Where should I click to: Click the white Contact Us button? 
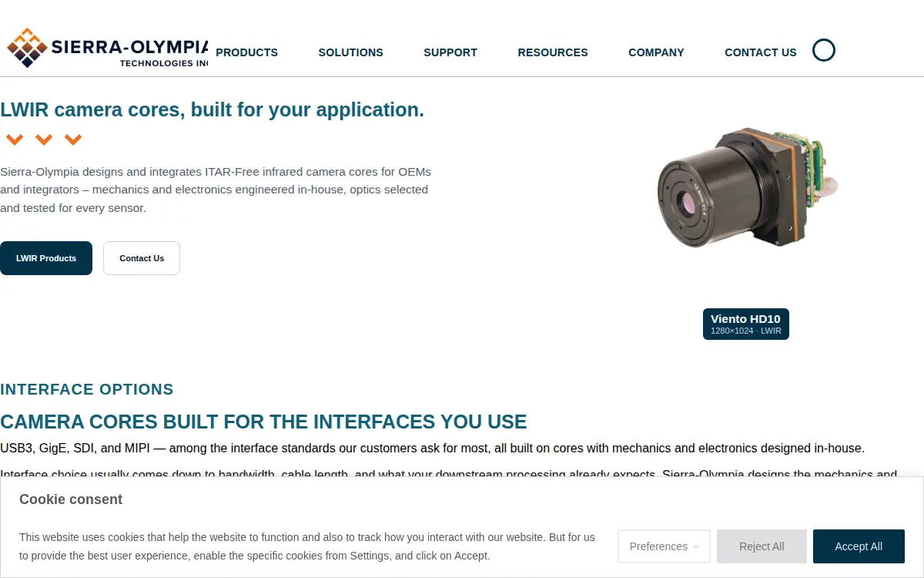click(x=142, y=258)
